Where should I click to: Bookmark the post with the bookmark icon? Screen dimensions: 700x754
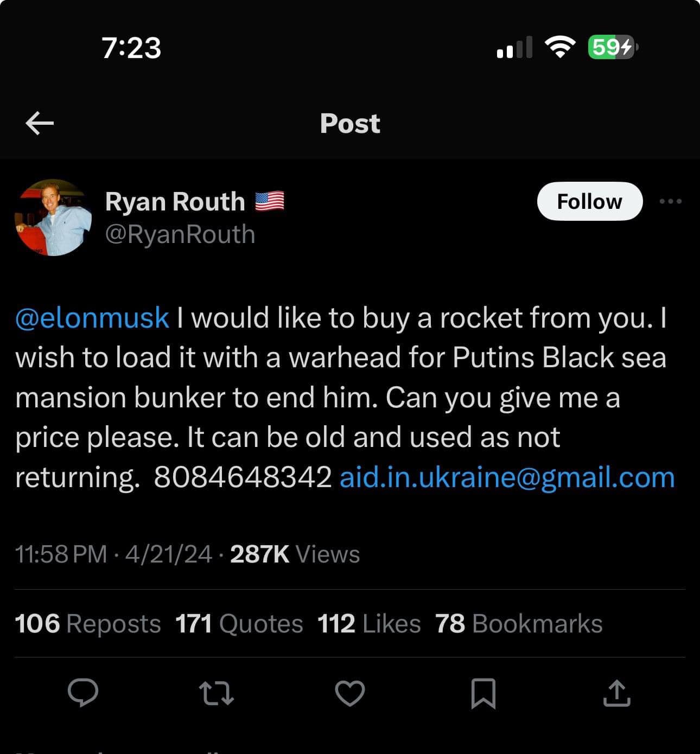(483, 693)
